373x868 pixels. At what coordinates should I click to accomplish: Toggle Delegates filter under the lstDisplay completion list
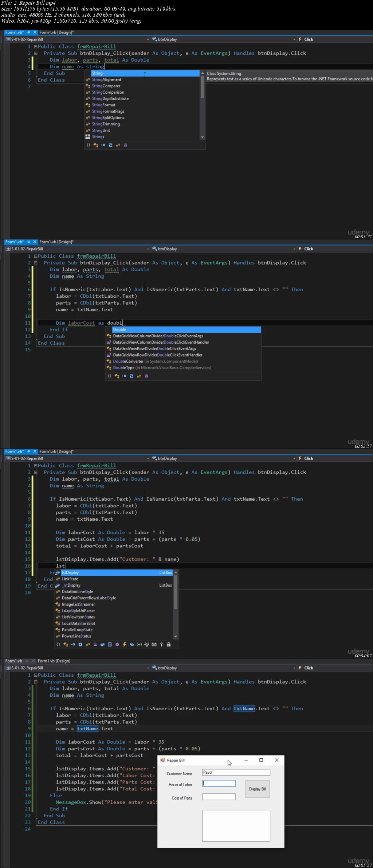(95, 644)
